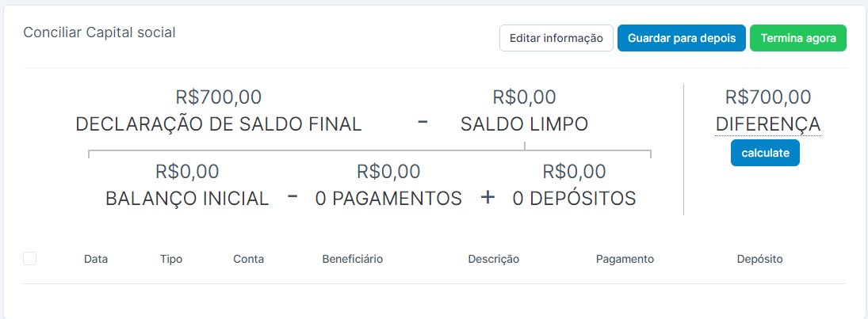Click the R$700,00 difference amount

point(767,97)
